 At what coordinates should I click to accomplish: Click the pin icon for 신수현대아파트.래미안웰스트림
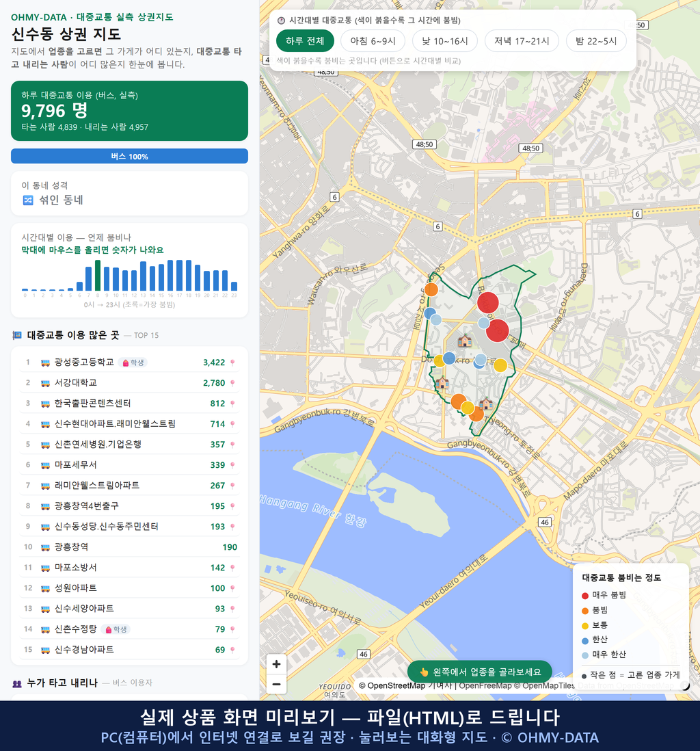(x=232, y=424)
